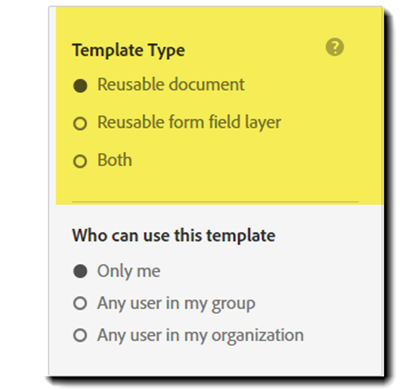Click the divider line under the Template Type section
Screen dimensions: 400x389
pos(215,202)
